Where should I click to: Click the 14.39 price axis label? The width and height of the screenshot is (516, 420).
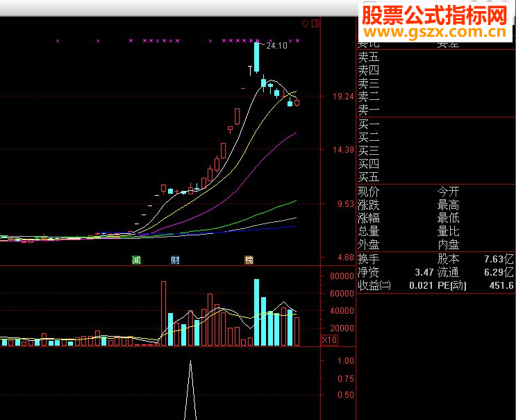click(343, 150)
